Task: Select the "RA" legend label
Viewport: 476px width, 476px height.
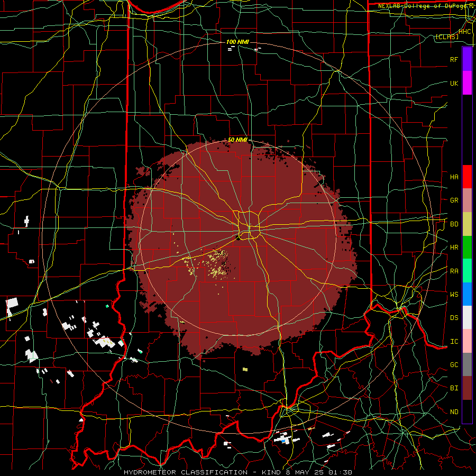Action: click(454, 271)
